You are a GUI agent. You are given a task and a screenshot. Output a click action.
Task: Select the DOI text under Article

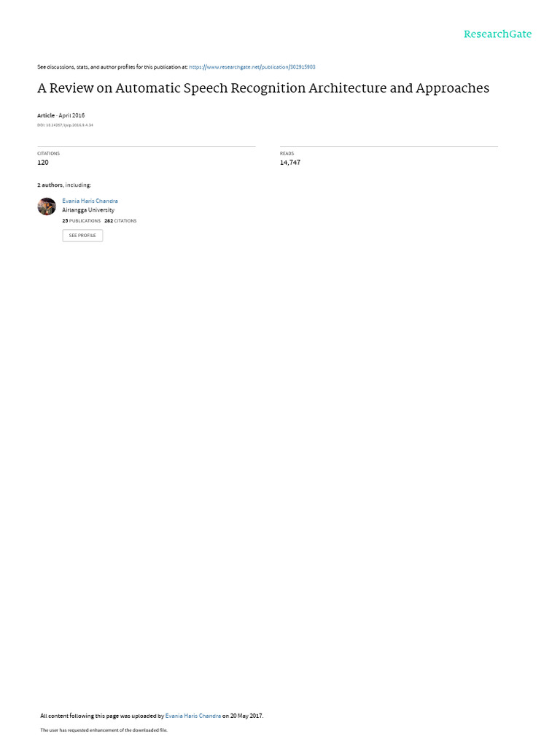click(x=65, y=125)
